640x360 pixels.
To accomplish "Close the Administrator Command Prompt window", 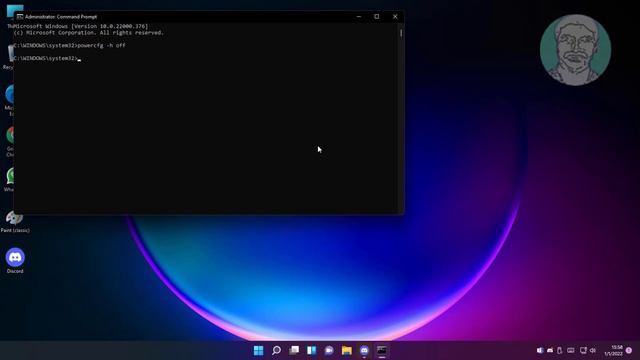I will click(x=395, y=17).
